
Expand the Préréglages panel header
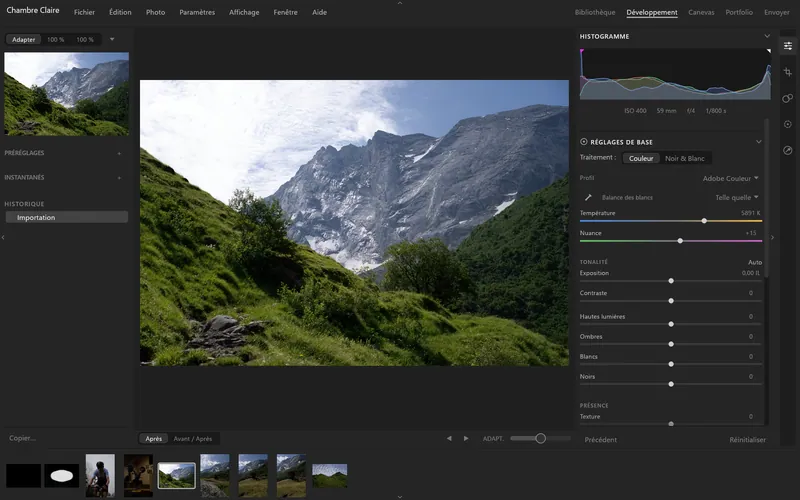[24, 153]
